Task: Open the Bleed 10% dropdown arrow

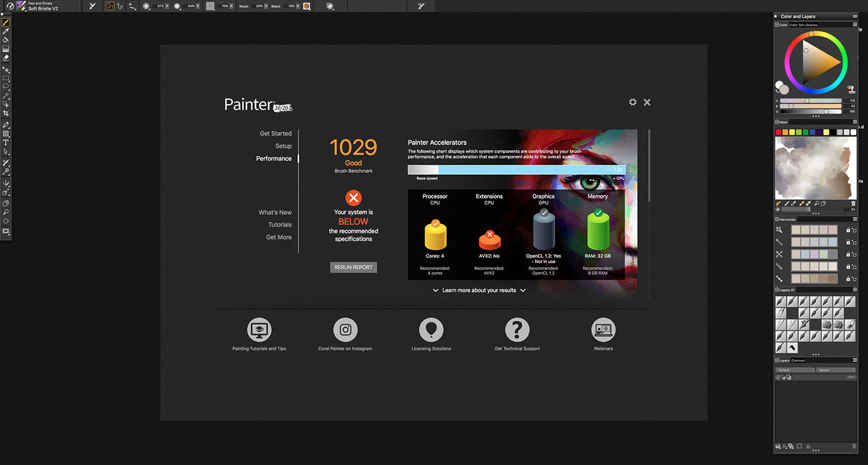Action: tap(298, 6)
